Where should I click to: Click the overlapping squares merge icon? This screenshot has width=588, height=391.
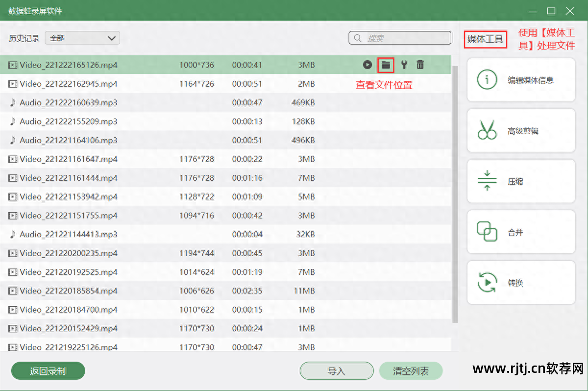click(x=487, y=232)
